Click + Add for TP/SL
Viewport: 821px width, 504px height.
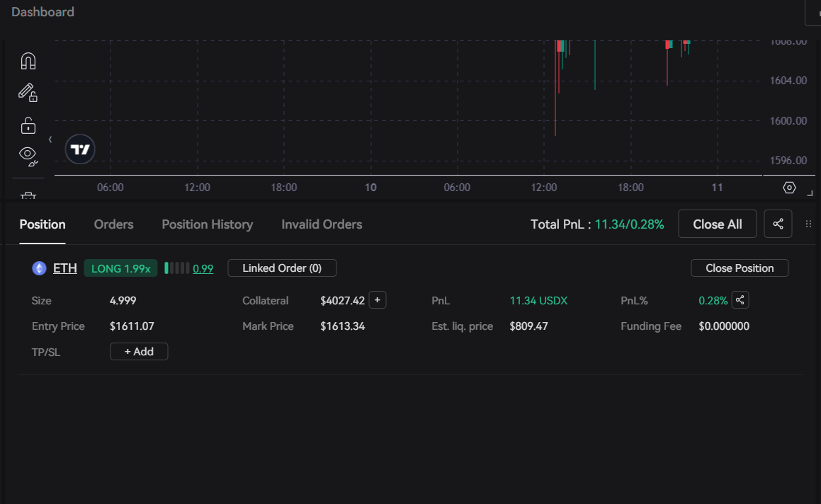tap(139, 352)
